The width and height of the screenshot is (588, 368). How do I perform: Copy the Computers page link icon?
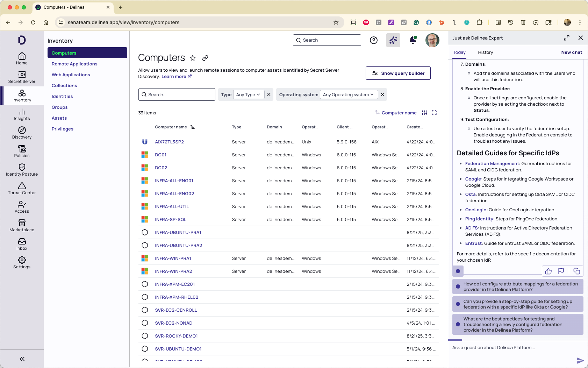click(x=205, y=58)
